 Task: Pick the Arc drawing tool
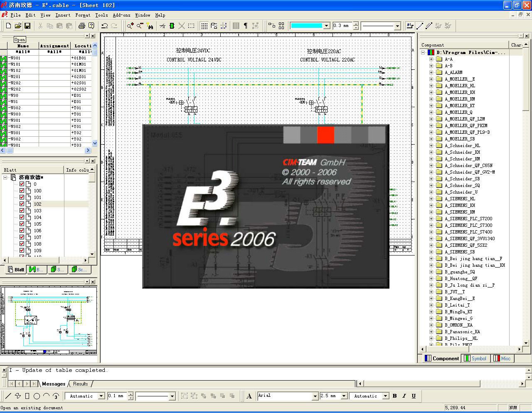[x=47, y=396]
